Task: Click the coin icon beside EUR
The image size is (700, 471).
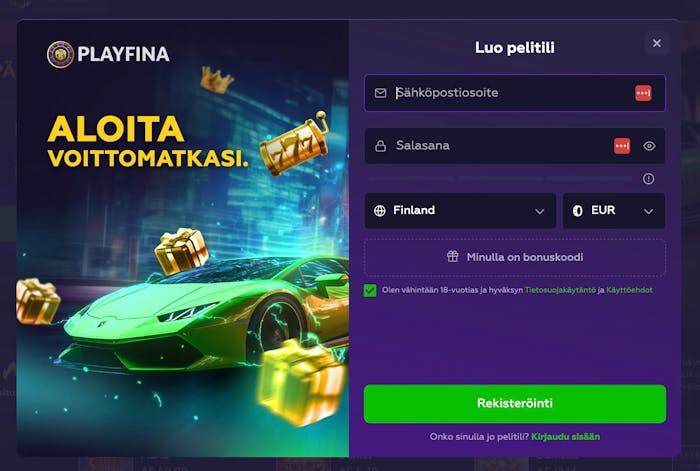Action: tap(577, 211)
